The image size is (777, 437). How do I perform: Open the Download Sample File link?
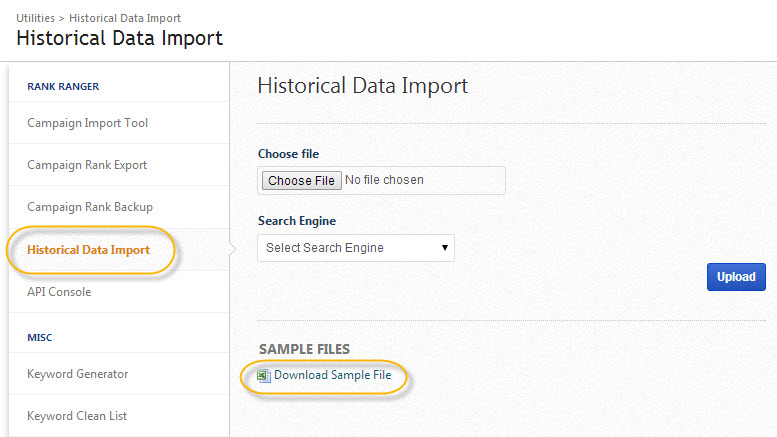click(x=332, y=376)
